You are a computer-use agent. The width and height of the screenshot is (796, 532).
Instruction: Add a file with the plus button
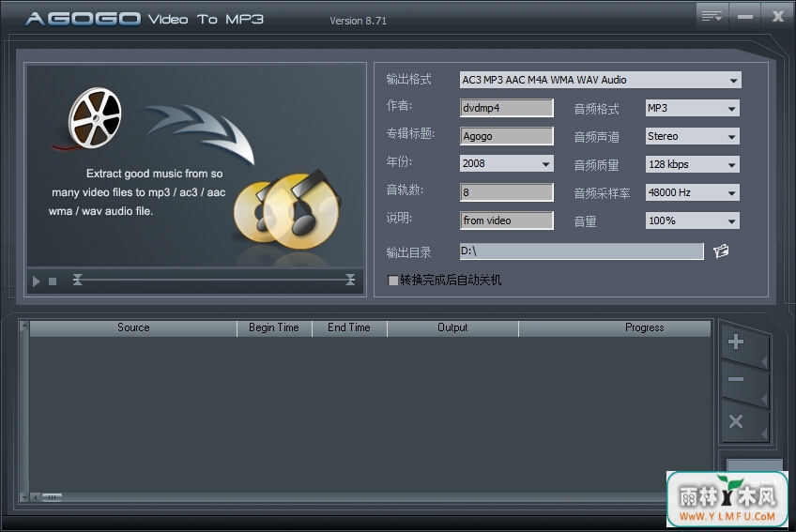click(x=736, y=342)
